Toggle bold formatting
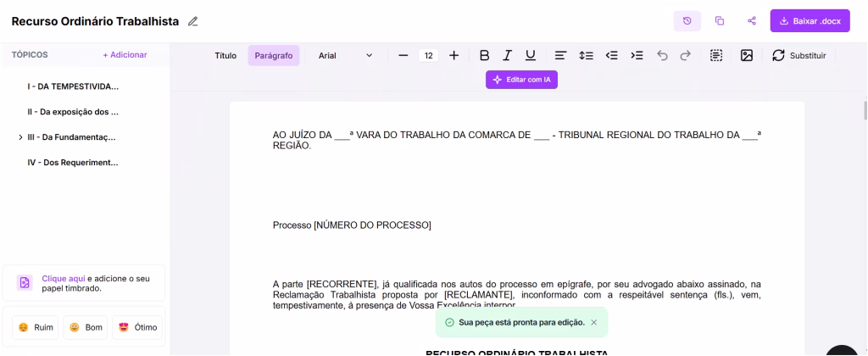This screenshot has height=356, width=868. tap(484, 55)
